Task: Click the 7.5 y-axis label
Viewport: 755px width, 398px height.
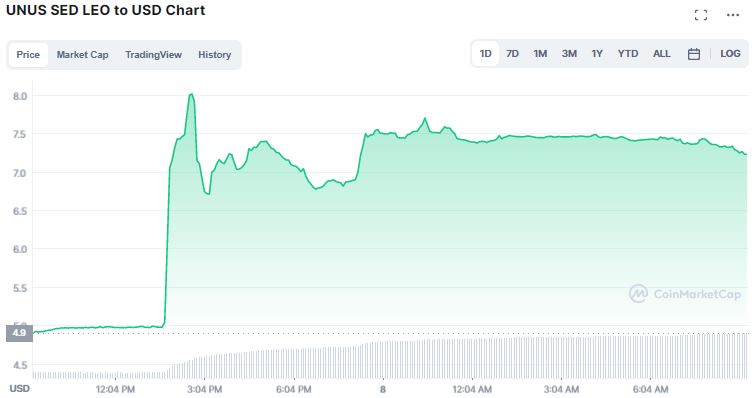Action: [x=20, y=134]
